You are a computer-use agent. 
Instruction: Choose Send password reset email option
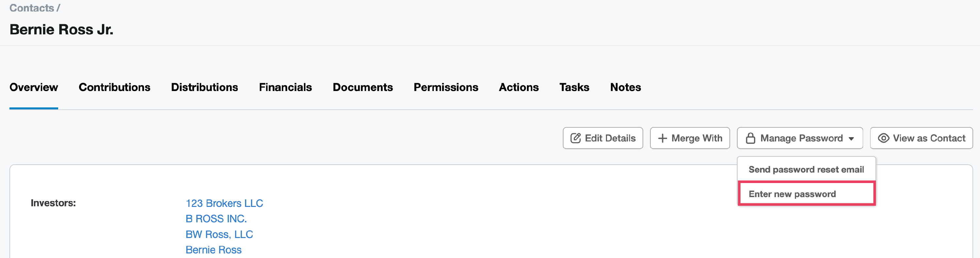pos(806,170)
